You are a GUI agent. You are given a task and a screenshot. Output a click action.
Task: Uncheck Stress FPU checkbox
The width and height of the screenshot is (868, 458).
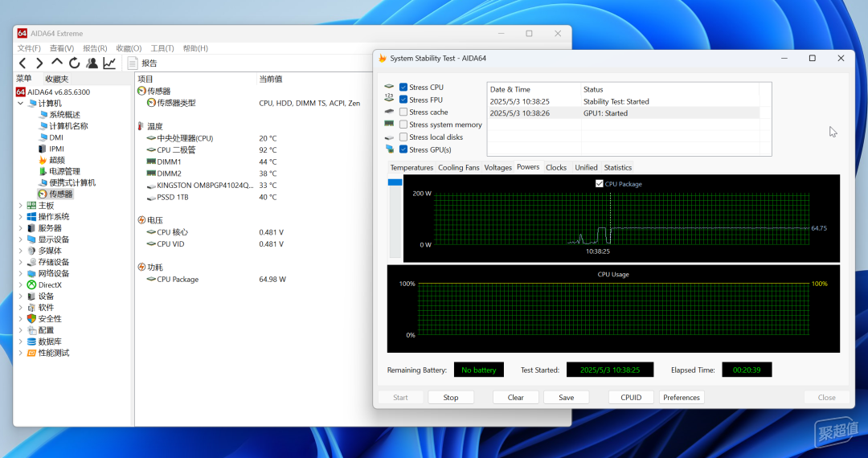pyautogui.click(x=403, y=100)
